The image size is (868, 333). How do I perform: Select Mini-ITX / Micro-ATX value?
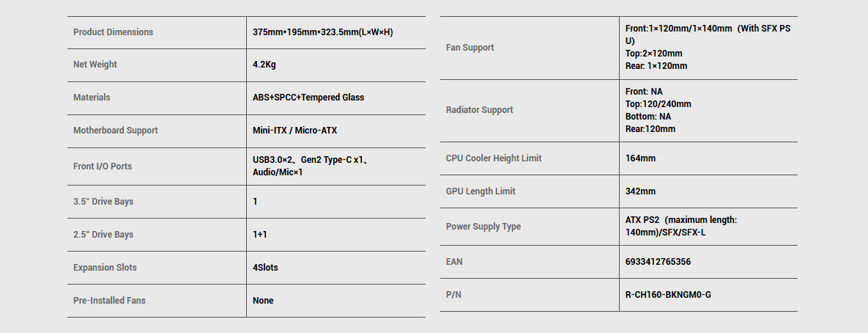[x=294, y=131]
